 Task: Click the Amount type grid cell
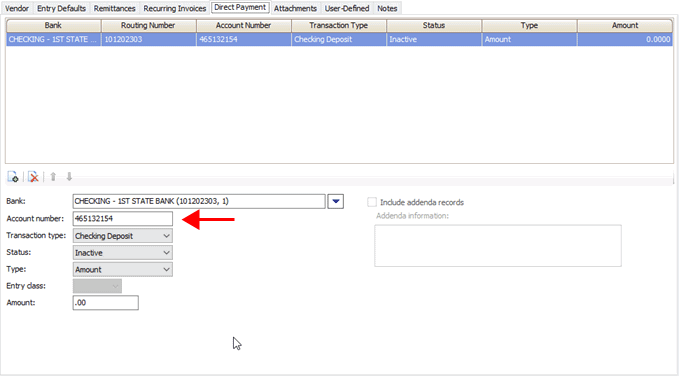click(x=529, y=39)
